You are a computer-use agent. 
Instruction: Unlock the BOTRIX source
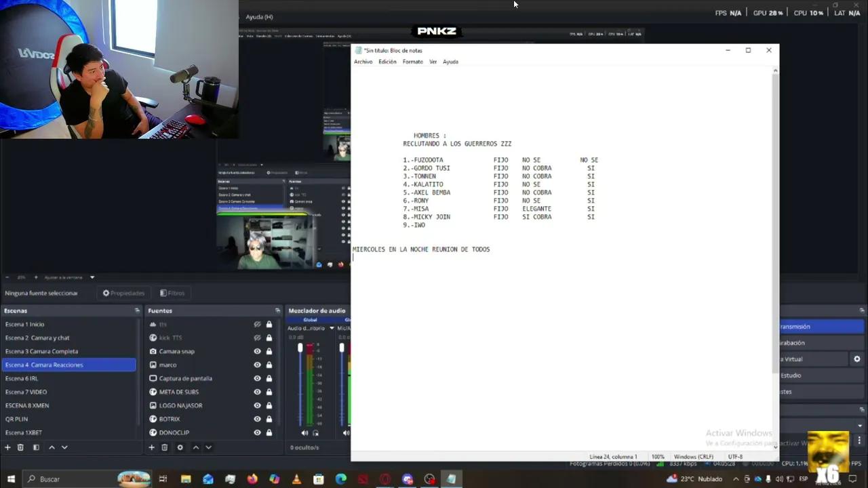269,419
